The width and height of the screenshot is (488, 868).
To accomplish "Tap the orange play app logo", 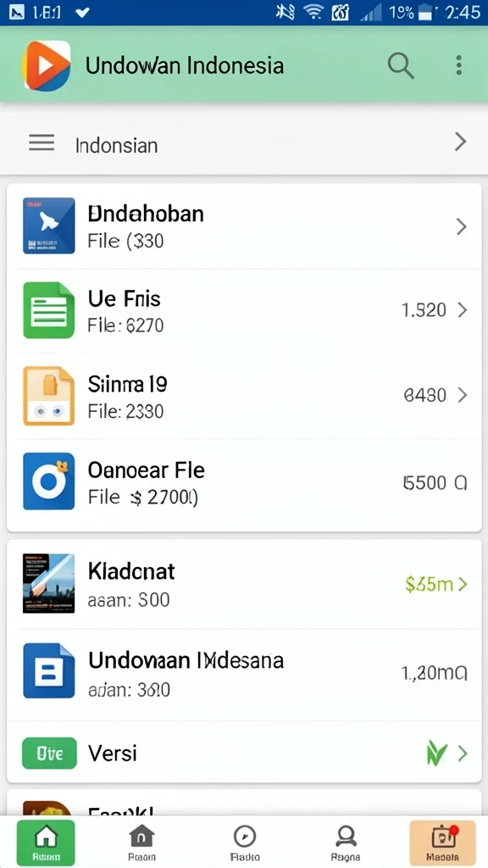I will (x=47, y=65).
